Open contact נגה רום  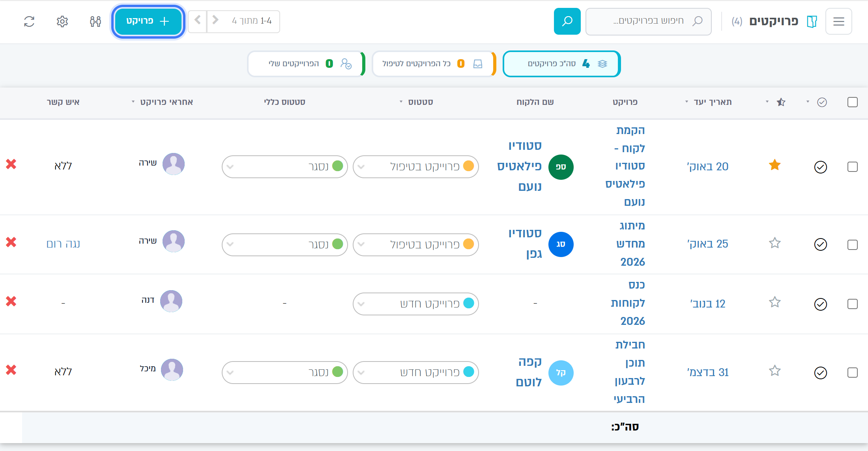pyautogui.click(x=63, y=244)
